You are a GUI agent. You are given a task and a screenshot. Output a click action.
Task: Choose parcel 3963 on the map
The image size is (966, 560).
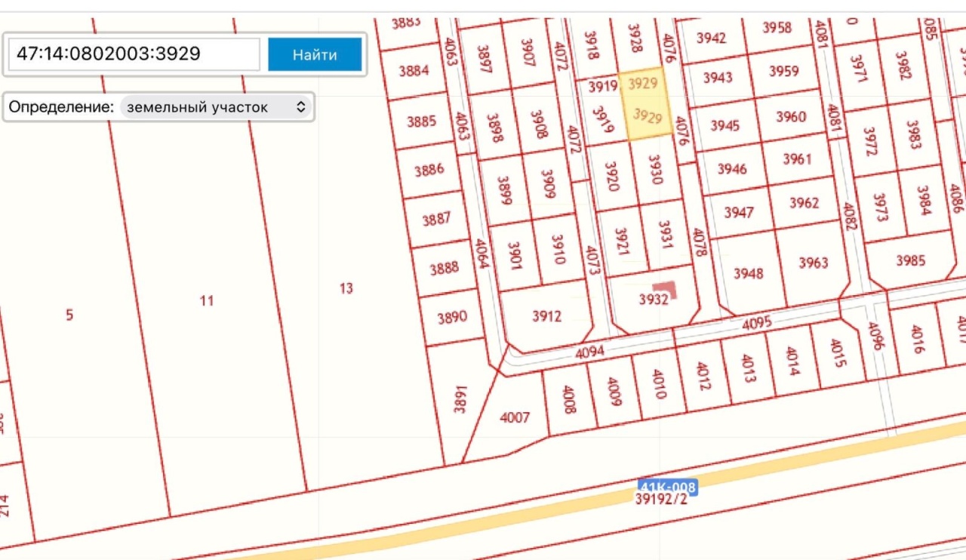[x=814, y=263]
